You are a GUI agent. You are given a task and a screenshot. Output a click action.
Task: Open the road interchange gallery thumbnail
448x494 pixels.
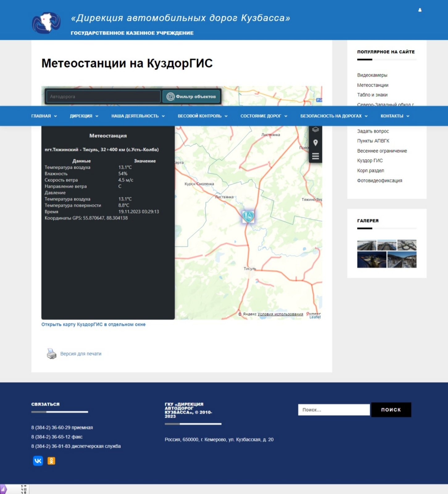click(x=407, y=245)
